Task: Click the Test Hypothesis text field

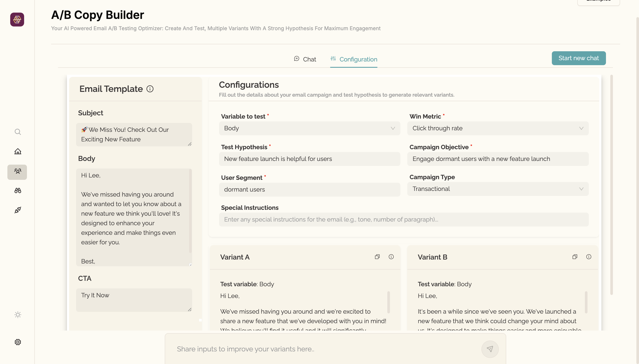Action: coord(310,159)
